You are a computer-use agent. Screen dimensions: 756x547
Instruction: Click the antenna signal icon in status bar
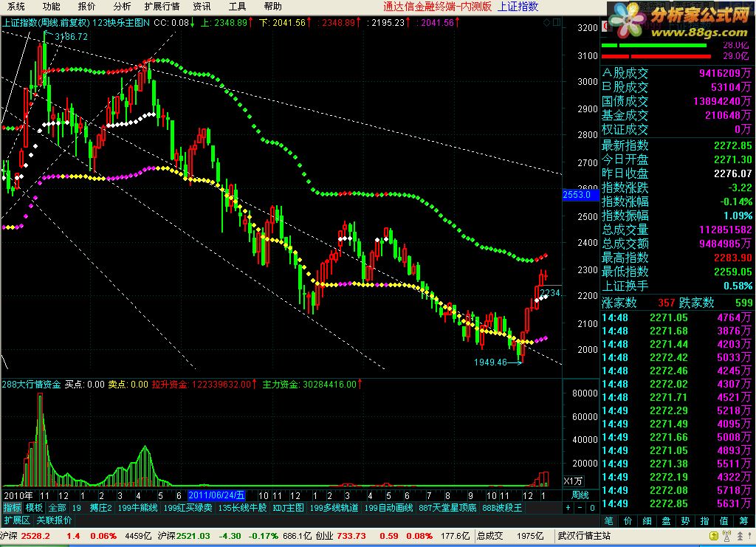[727, 536]
